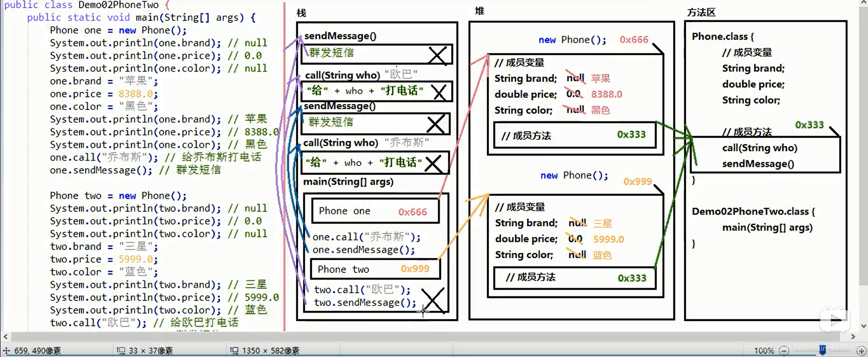Click the horizontal scrollbar left arrow
Screen dimensions: 868x357
[x=5, y=337]
